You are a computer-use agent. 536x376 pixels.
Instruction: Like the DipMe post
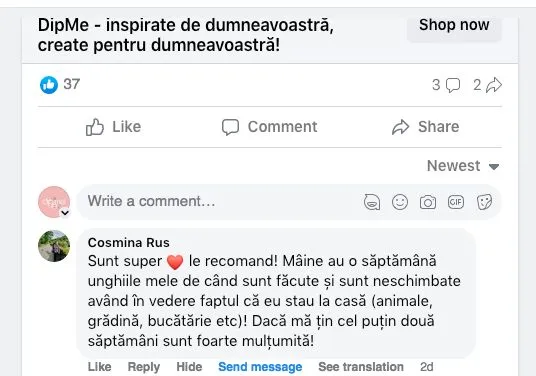click(113, 127)
